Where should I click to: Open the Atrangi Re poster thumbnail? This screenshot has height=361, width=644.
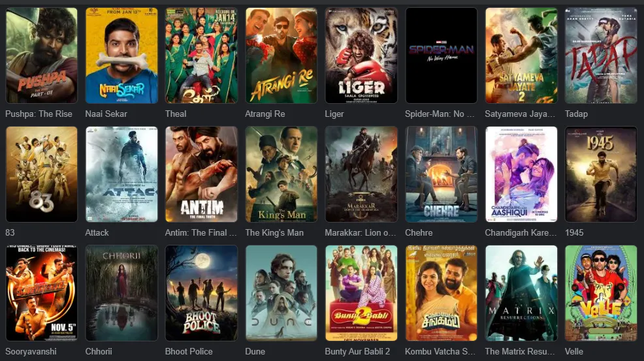[282, 55]
